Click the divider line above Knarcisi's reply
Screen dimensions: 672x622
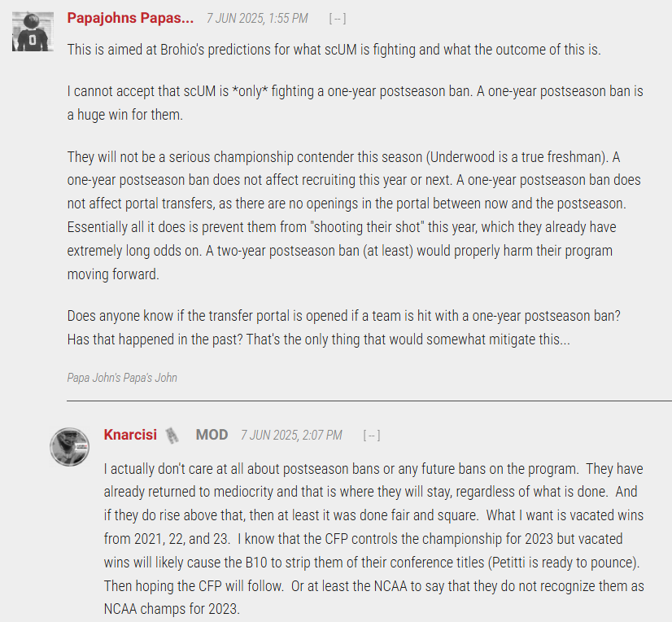pos(369,401)
